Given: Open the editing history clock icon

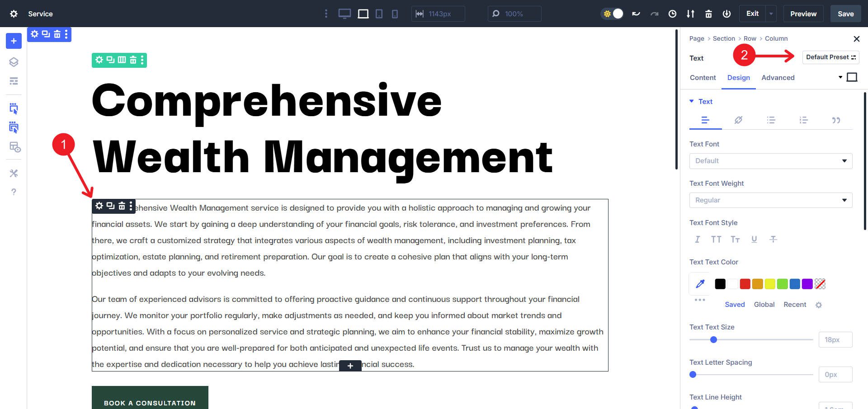Looking at the screenshot, I should click(672, 14).
